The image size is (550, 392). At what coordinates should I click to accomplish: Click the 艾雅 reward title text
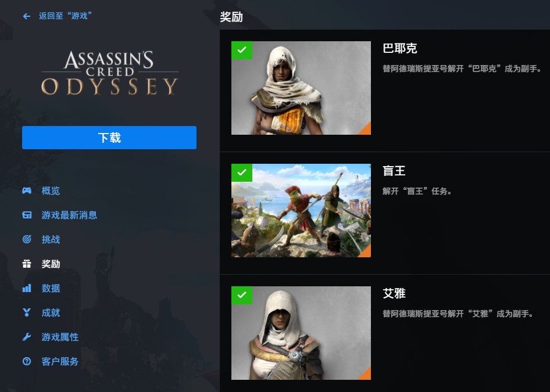pos(394,293)
